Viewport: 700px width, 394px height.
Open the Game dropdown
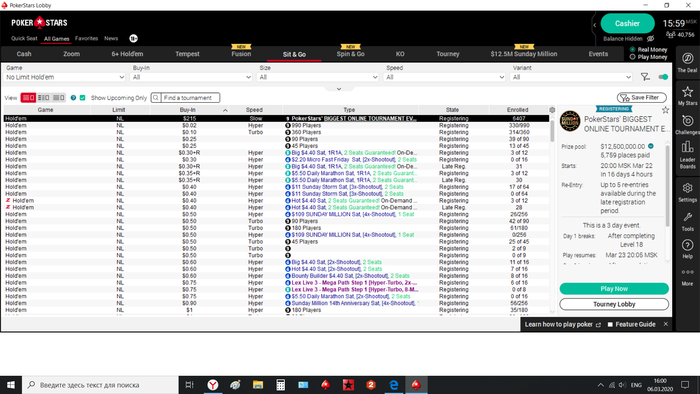[65, 77]
